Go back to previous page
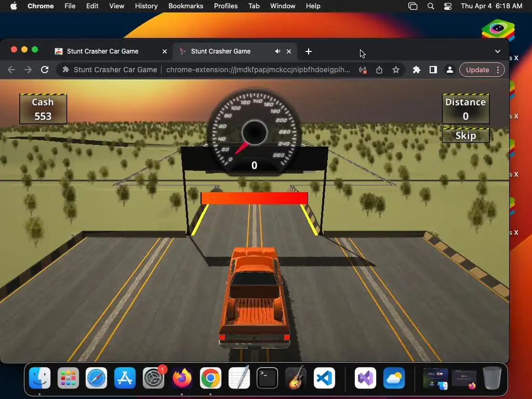 pyautogui.click(x=11, y=70)
